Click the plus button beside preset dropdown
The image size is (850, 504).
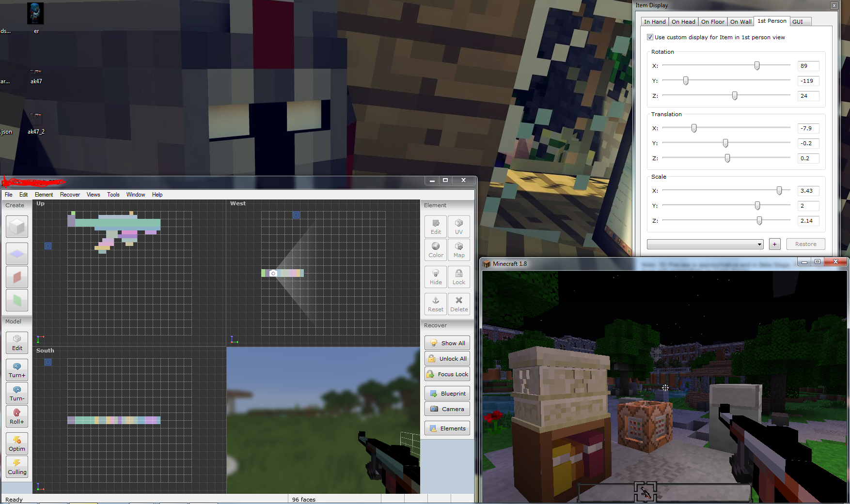coord(774,244)
